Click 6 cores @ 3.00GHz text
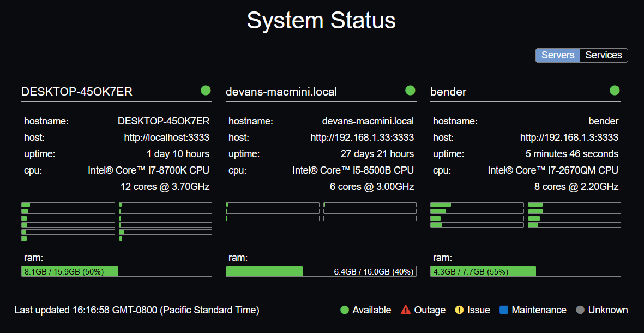The width and height of the screenshot is (644, 333). click(372, 187)
